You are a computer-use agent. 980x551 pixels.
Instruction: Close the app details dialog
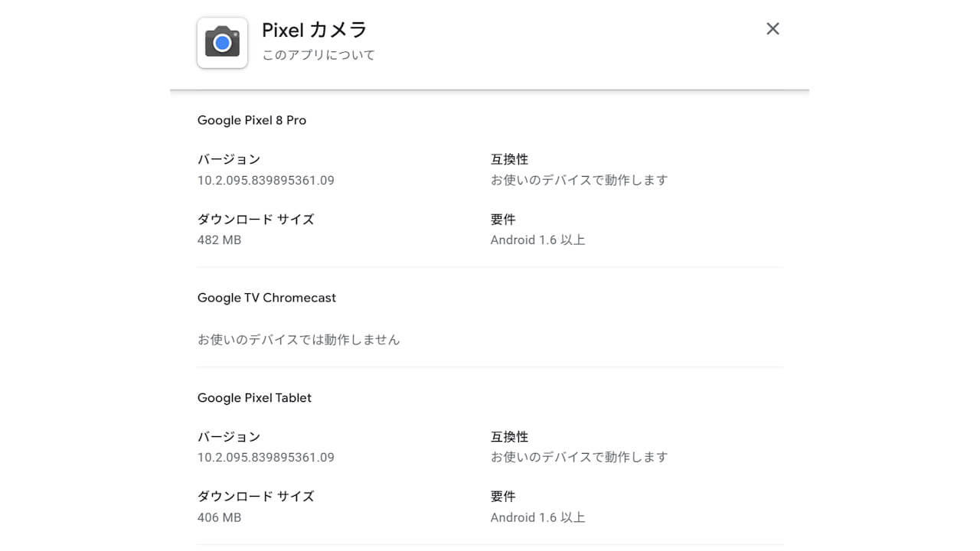pos(773,29)
